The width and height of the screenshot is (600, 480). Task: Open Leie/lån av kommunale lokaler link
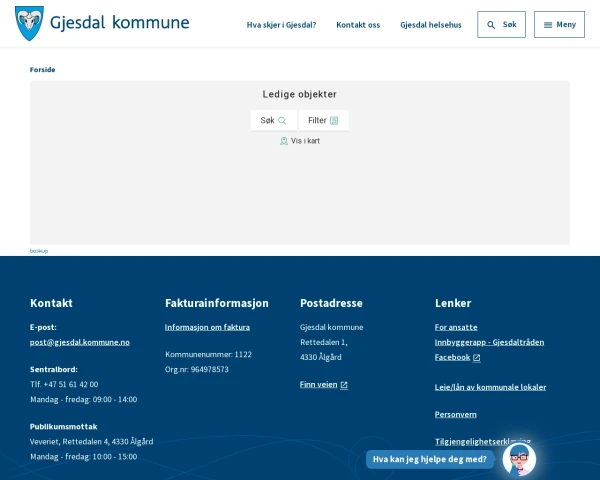tap(490, 387)
